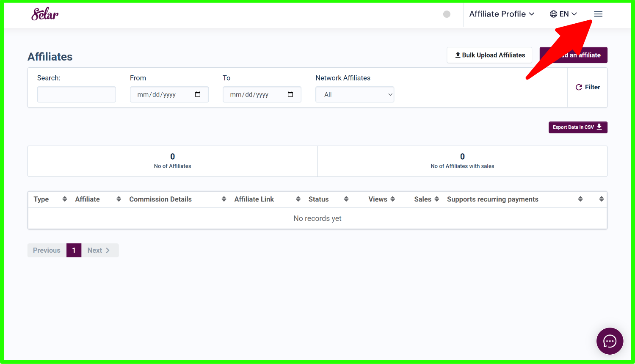
Task: Select page 1 in pagination
Action: [74, 250]
